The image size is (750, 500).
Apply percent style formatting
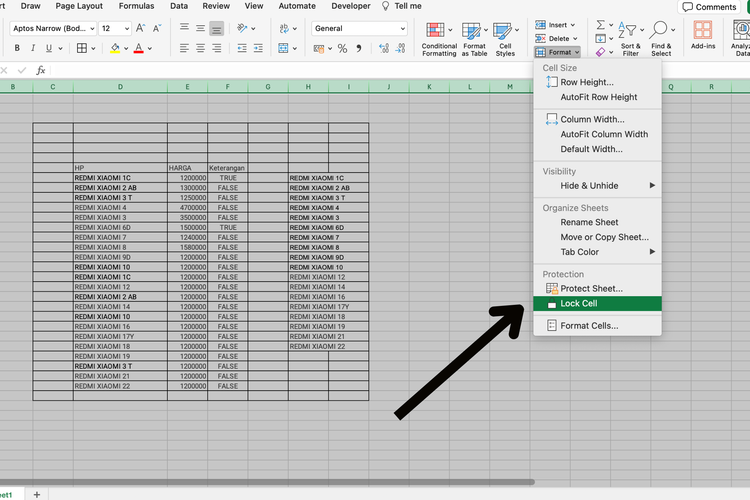tap(342, 48)
